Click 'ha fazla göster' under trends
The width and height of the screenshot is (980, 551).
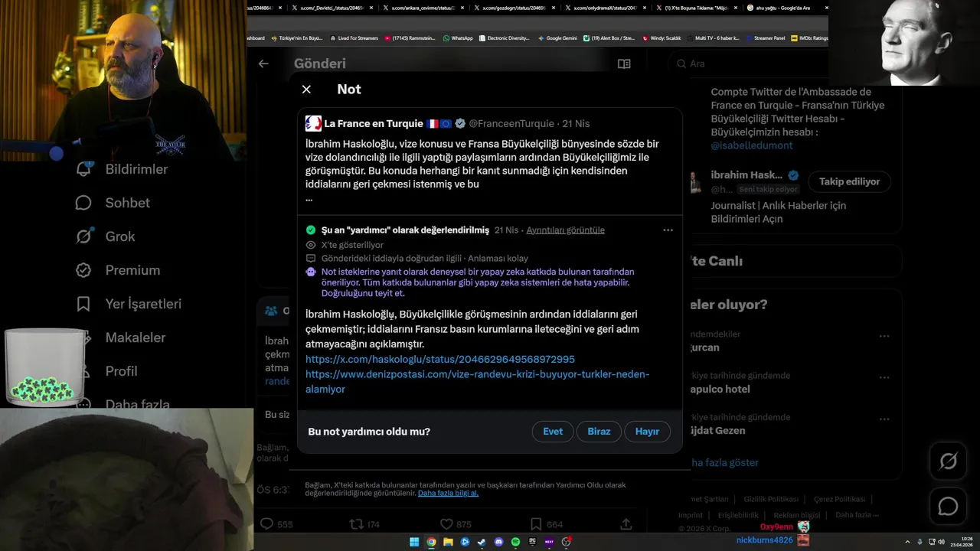coord(724,462)
